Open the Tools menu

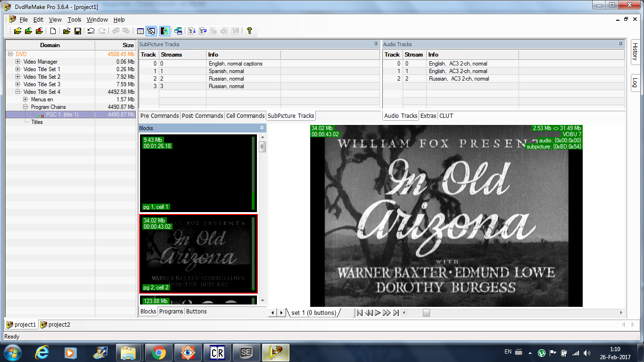pyautogui.click(x=74, y=20)
